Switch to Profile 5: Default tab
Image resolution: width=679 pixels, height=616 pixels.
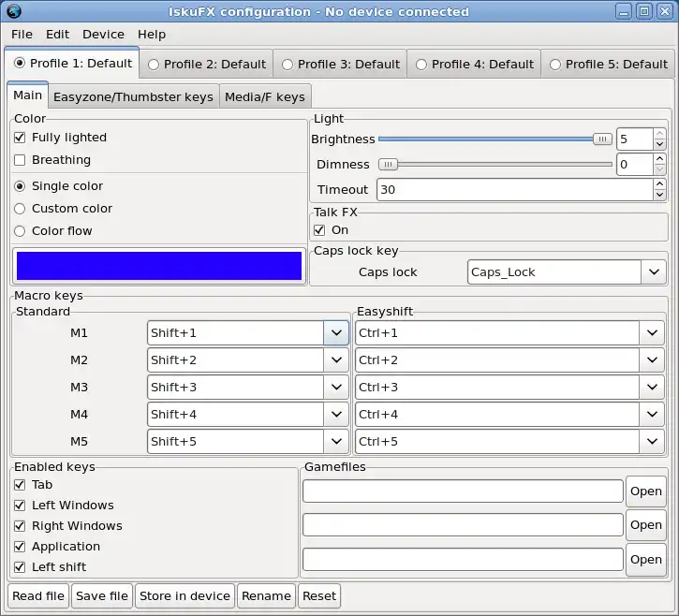click(x=608, y=65)
